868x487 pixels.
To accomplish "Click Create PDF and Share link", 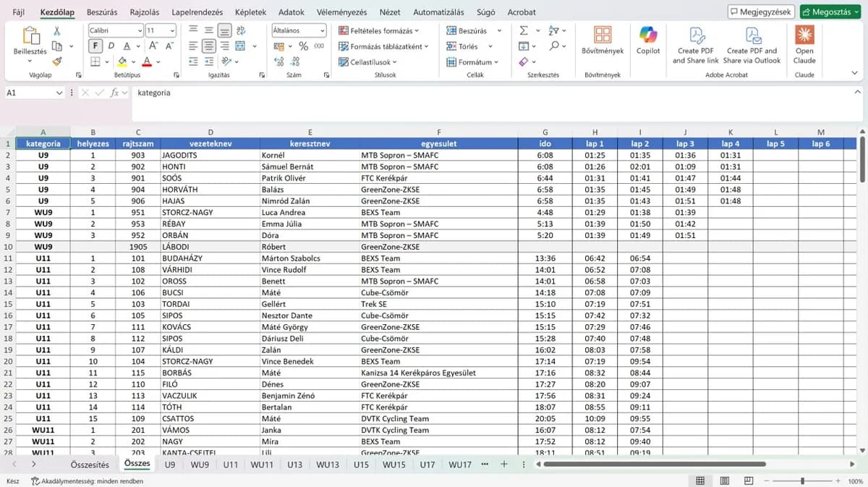I will (x=696, y=46).
